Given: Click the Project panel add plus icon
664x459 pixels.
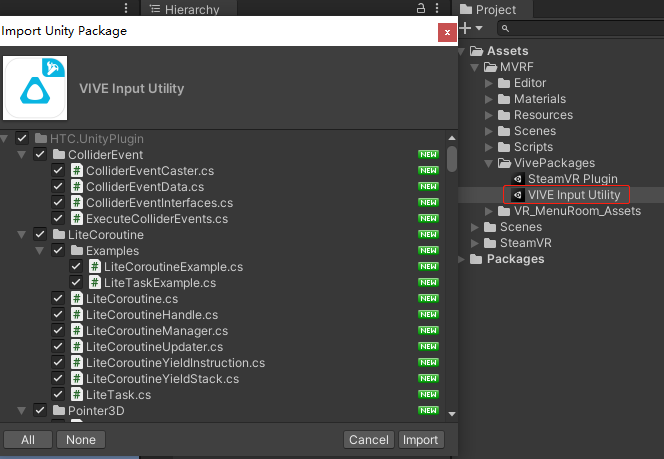Looking at the screenshot, I should pos(465,28).
